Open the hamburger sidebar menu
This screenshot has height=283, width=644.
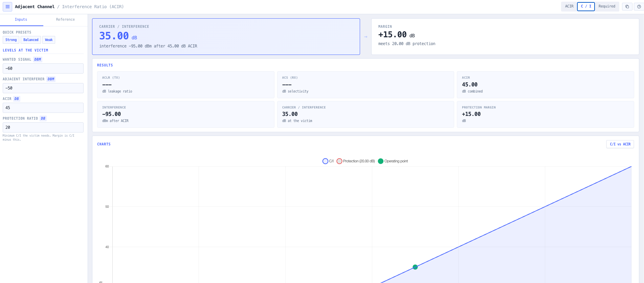pos(7,6)
